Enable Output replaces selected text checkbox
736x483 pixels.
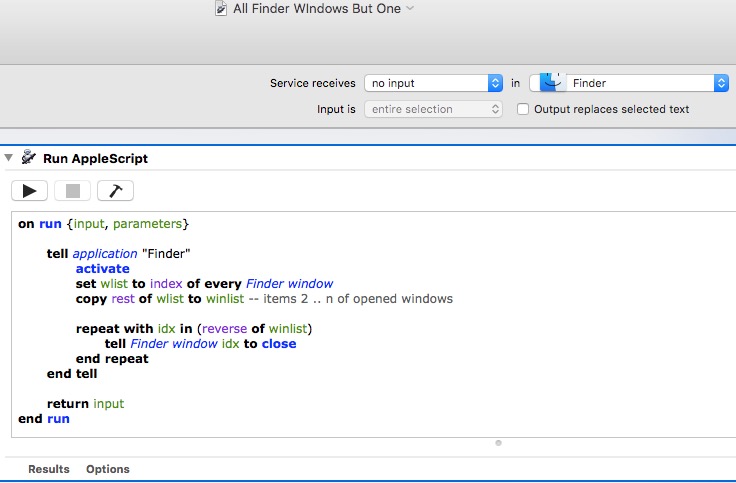point(522,109)
